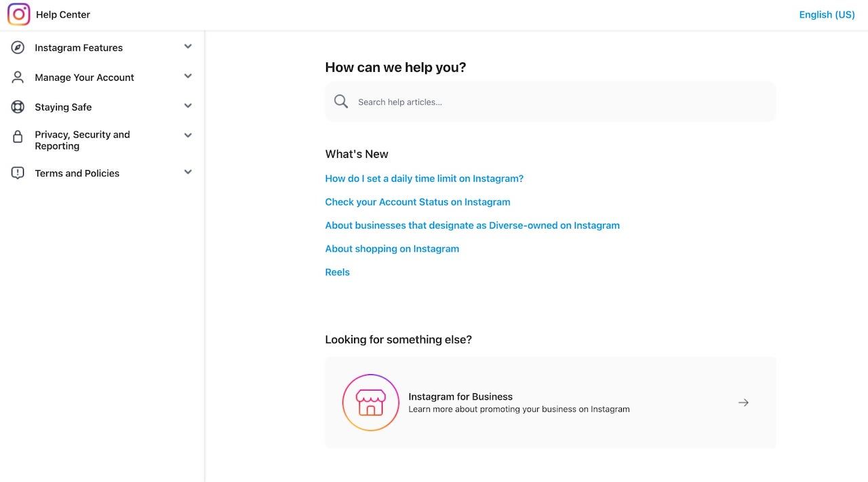Open the English (US) language selector

coord(827,14)
